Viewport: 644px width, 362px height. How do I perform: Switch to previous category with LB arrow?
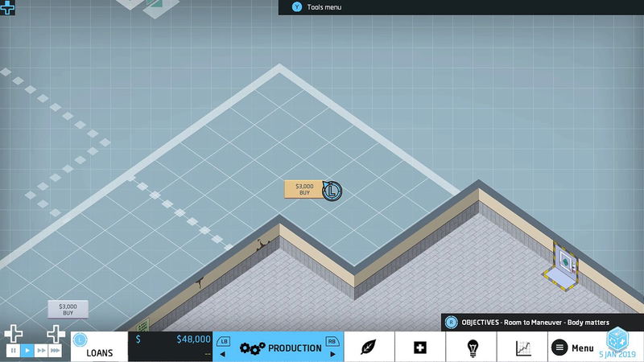pos(223,347)
